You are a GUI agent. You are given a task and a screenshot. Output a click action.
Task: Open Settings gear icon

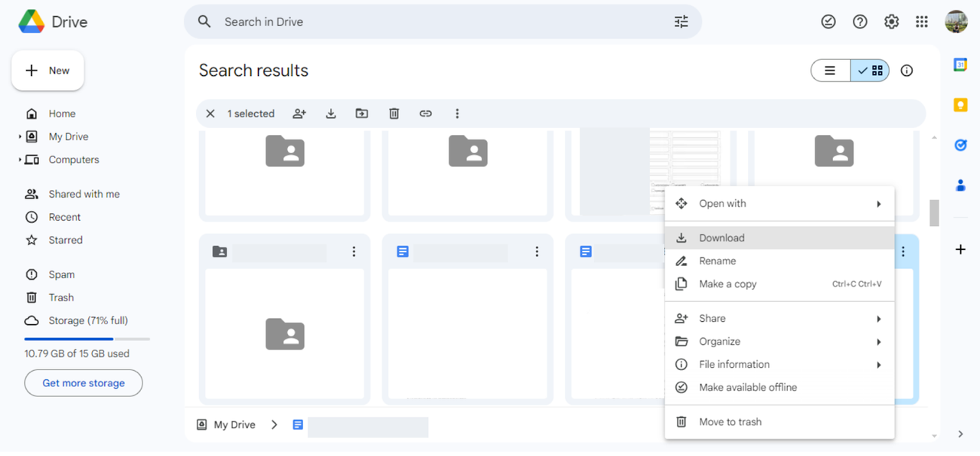[891, 21]
